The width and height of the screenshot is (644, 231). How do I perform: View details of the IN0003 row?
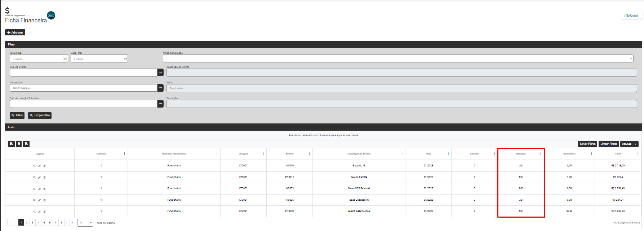coord(34,189)
